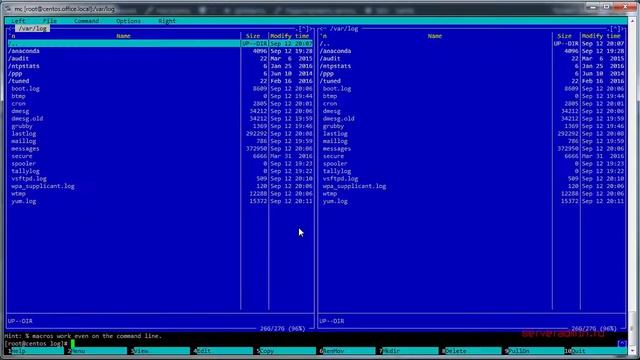
Task: Go back via right panel < arrow
Action: [322, 29]
